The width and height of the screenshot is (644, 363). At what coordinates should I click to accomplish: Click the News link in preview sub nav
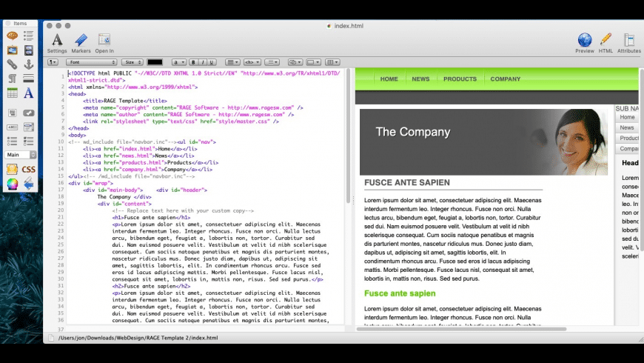[x=627, y=127]
